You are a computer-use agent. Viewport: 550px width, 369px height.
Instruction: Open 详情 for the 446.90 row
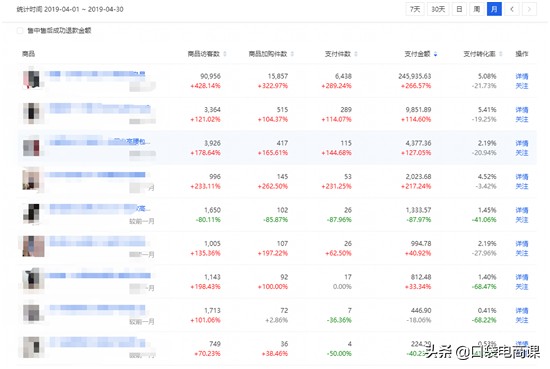point(522,310)
